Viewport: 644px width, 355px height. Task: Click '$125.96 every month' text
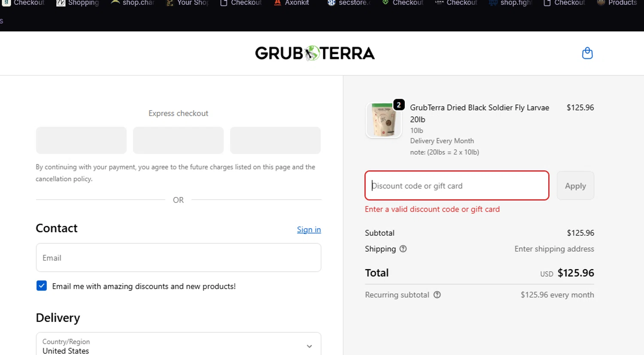click(x=557, y=295)
